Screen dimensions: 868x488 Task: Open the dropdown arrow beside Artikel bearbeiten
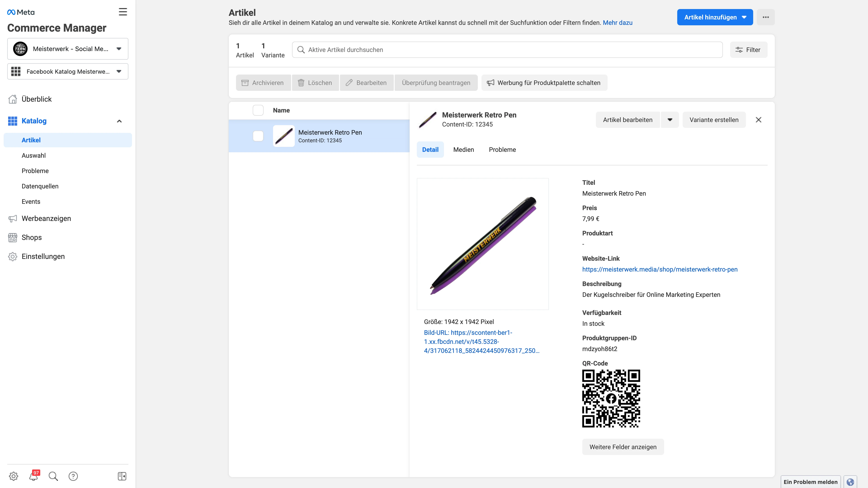670,120
